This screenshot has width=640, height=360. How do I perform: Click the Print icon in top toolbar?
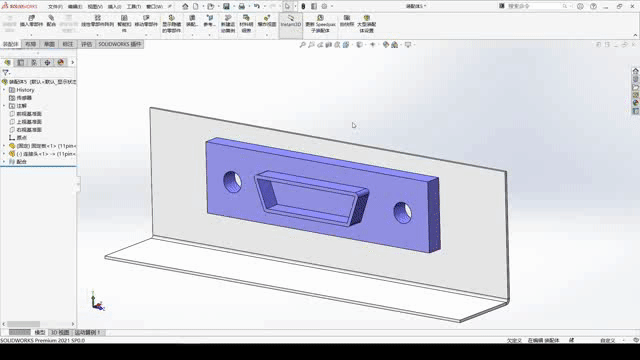(x=242, y=6)
